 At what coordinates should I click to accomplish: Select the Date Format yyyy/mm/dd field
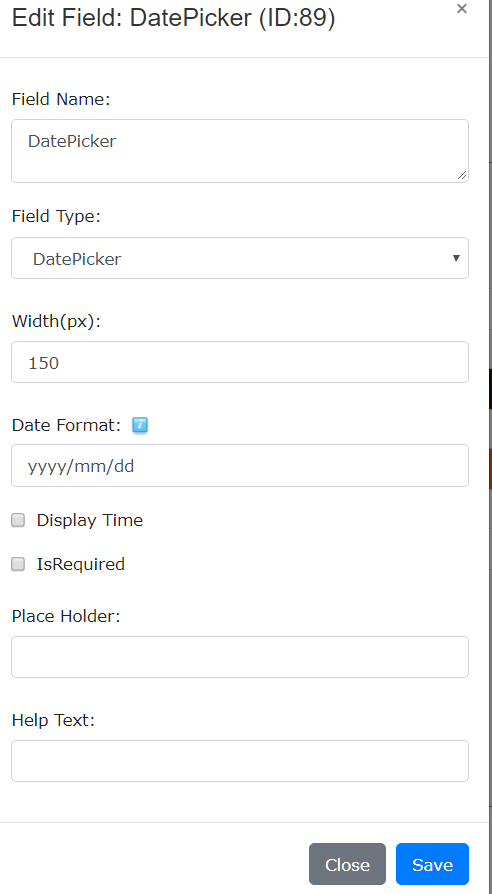tap(240, 466)
